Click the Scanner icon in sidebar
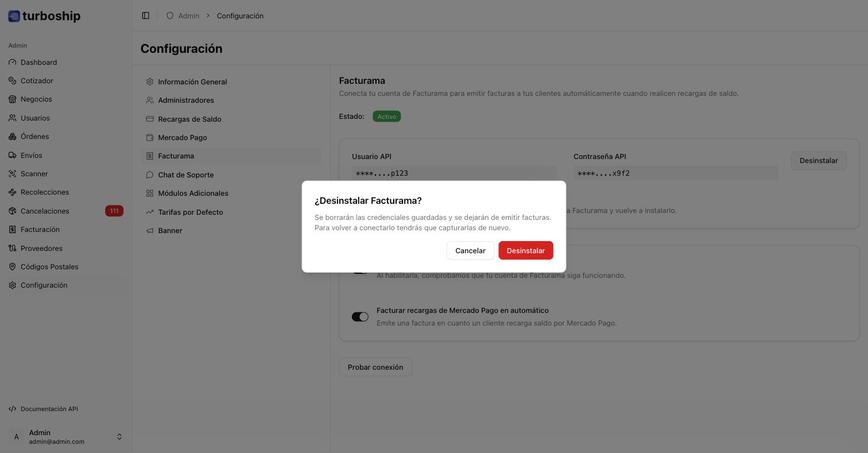The height and width of the screenshot is (453, 868). pyautogui.click(x=13, y=173)
